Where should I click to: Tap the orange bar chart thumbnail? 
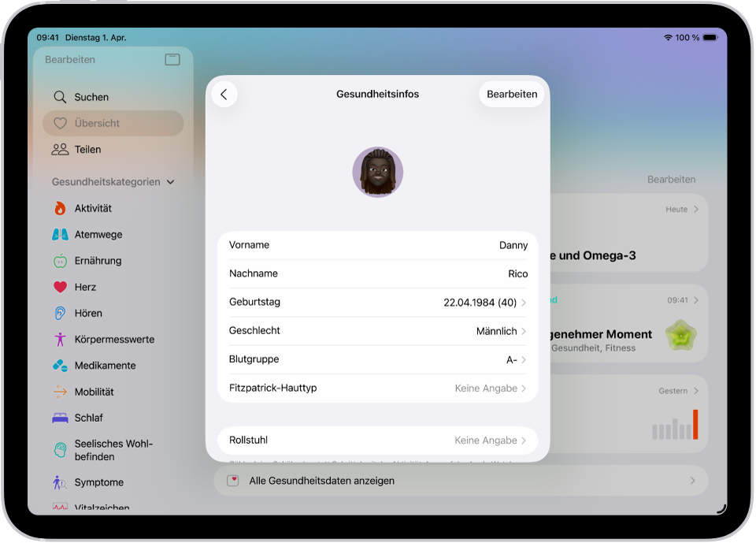click(675, 424)
